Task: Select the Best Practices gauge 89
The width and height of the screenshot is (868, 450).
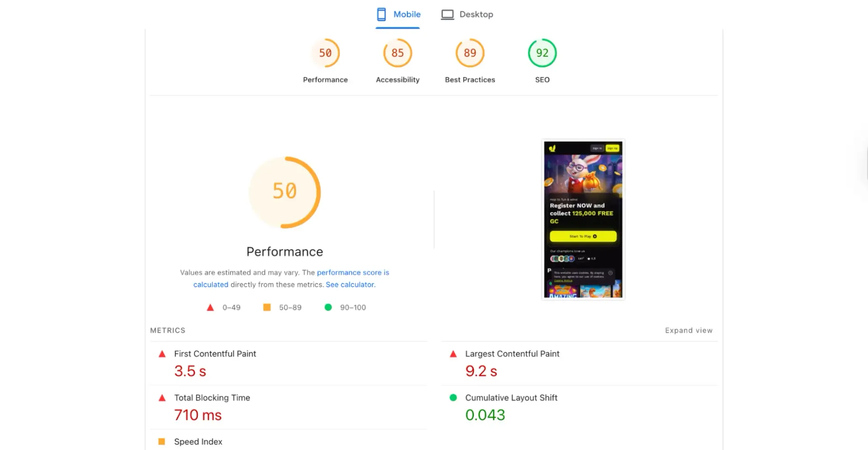Action: [470, 53]
